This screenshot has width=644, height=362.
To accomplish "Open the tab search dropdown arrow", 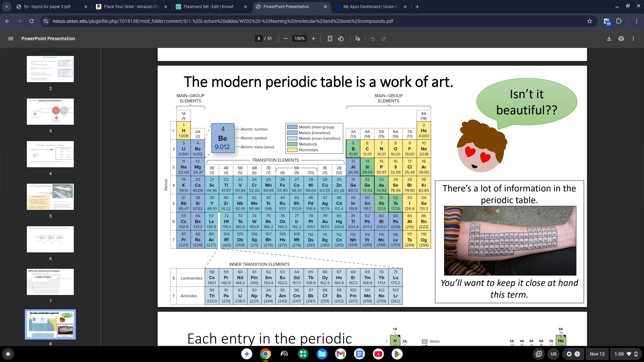I will (x=7, y=7).
